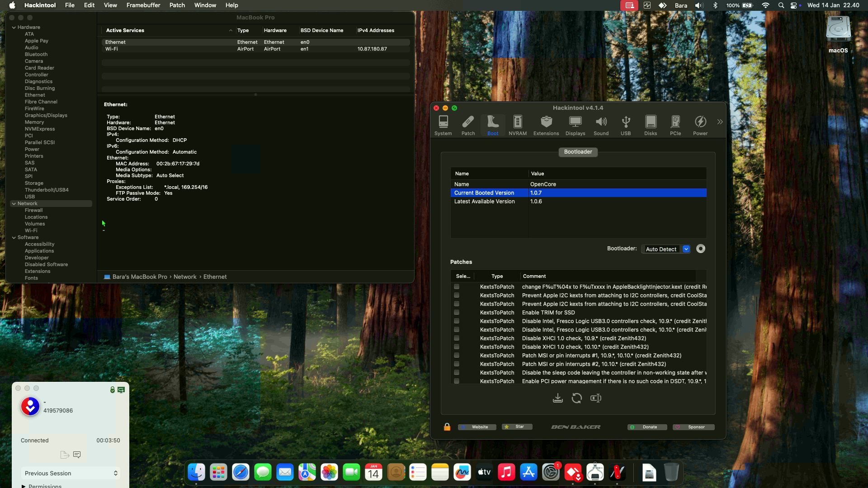Open the NVRAM tool in Hackintool
This screenshot has width=868, height=488.
(x=517, y=125)
